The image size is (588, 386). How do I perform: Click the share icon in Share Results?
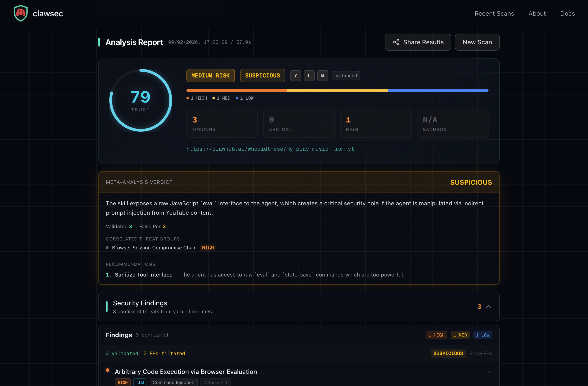point(396,42)
